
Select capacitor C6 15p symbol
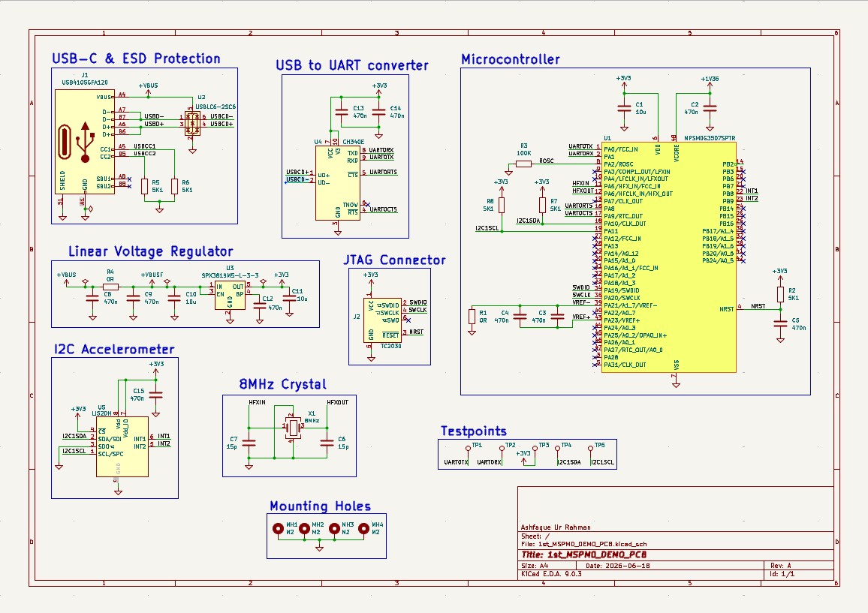point(327,443)
